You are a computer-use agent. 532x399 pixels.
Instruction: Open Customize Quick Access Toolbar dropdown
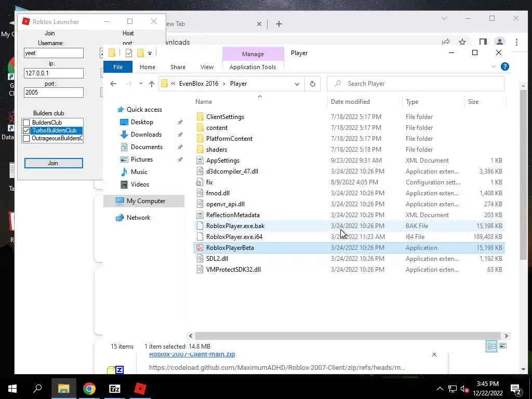tap(150, 54)
